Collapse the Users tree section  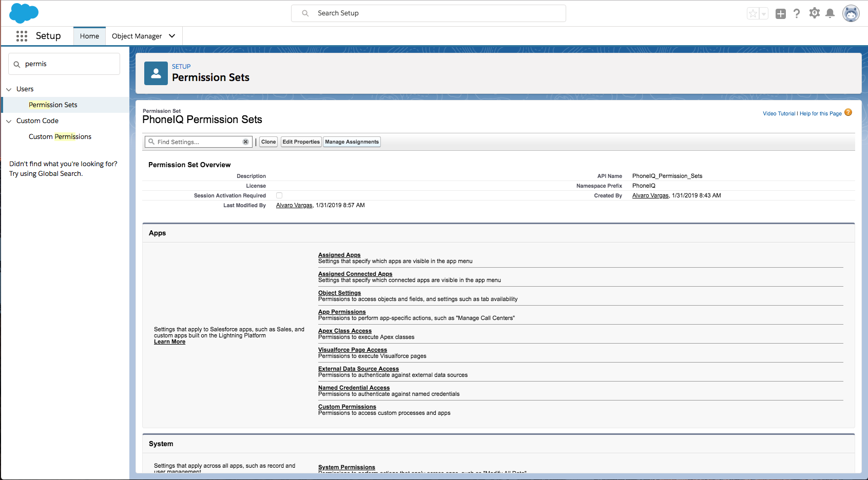pyautogui.click(x=9, y=89)
